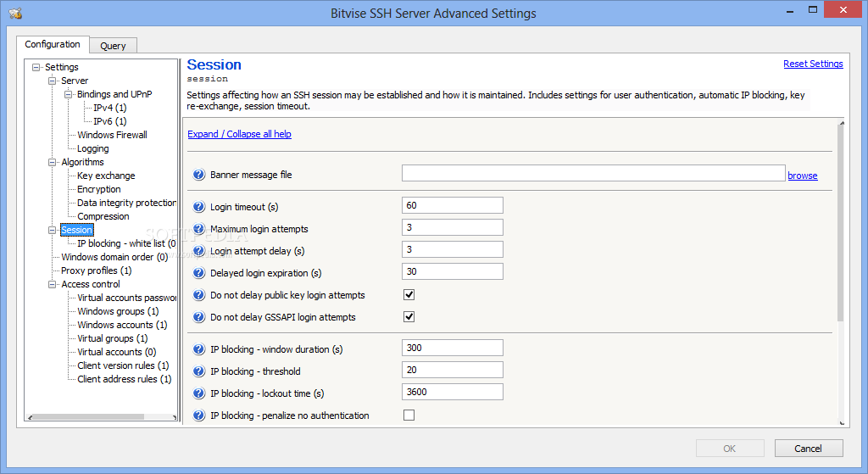Click the Login attempt delay field

click(453, 250)
